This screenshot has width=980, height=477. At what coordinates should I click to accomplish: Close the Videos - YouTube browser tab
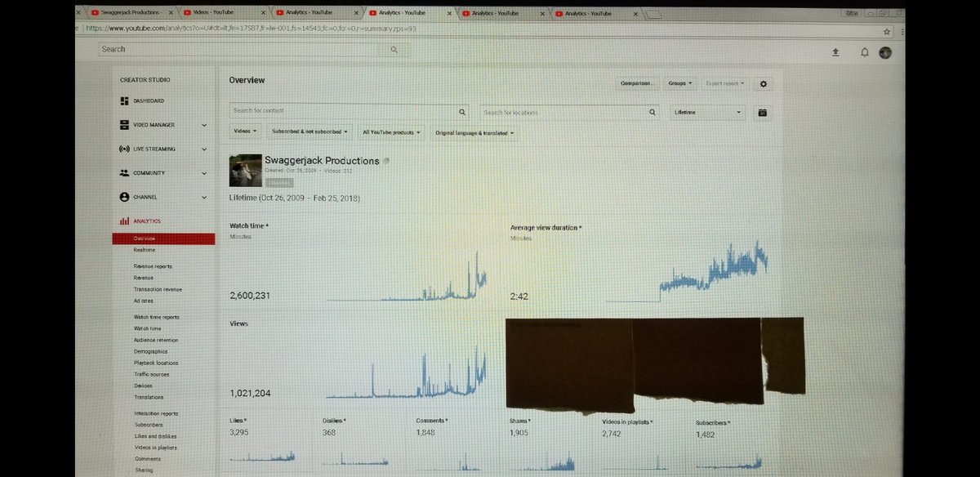264,13
